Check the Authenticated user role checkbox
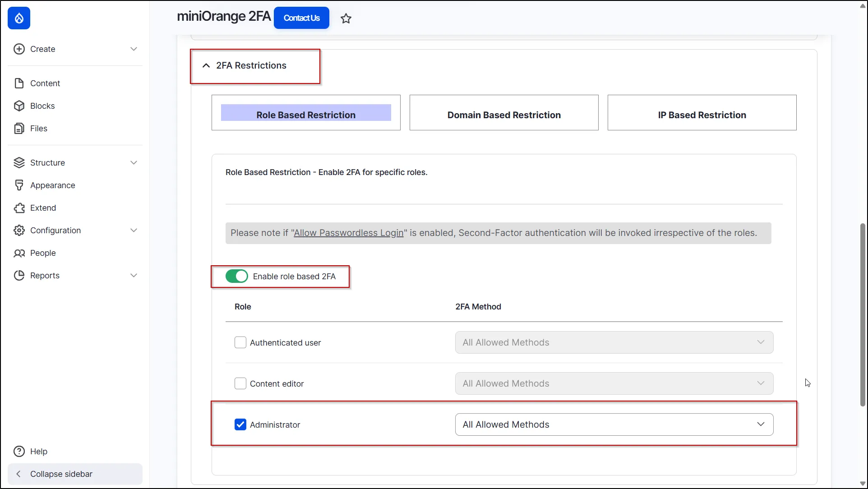The image size is (868, 489). (240, 342)
